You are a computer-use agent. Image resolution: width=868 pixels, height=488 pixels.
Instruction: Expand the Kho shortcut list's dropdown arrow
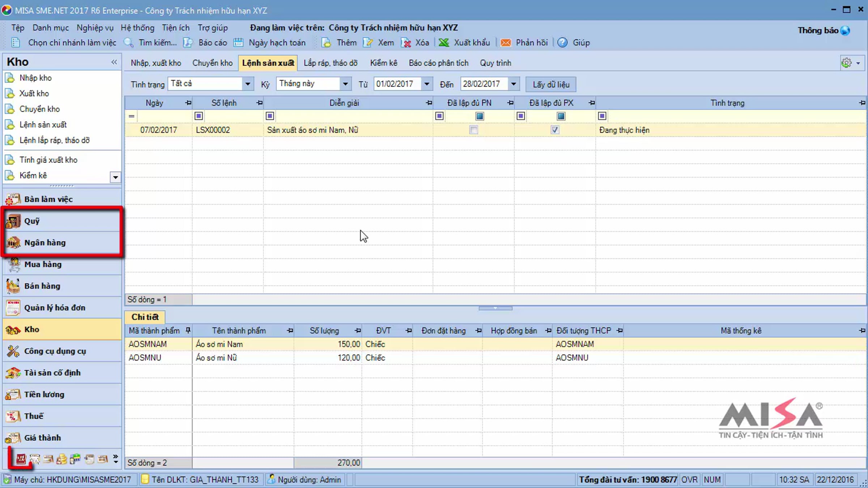click(115, 177)
